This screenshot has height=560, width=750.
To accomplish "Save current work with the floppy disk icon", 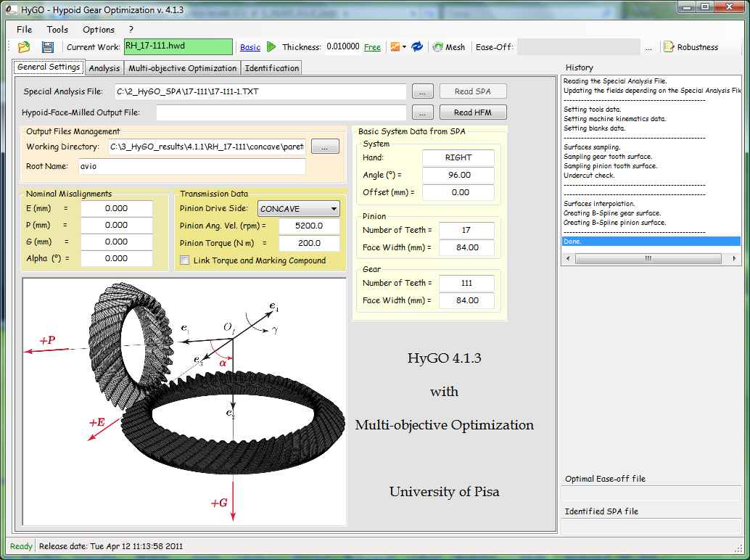I will tap(48, 47).
